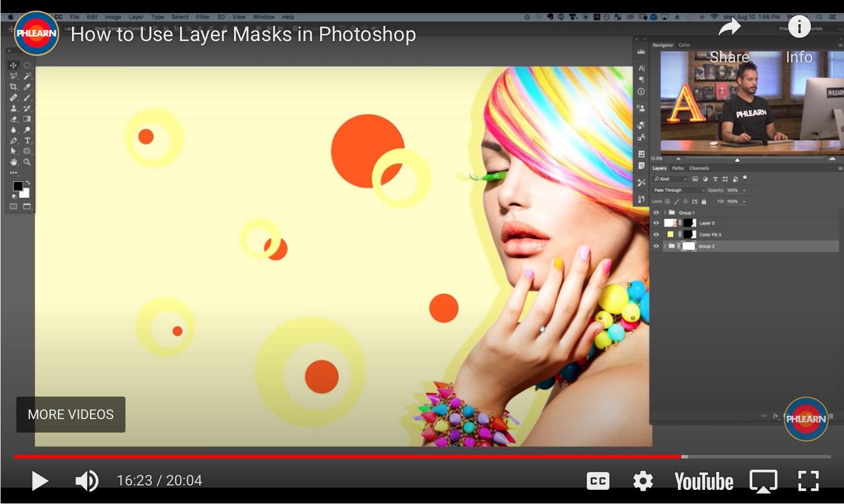Toggle Quick Mask mode icon

(x=14, y=206)
